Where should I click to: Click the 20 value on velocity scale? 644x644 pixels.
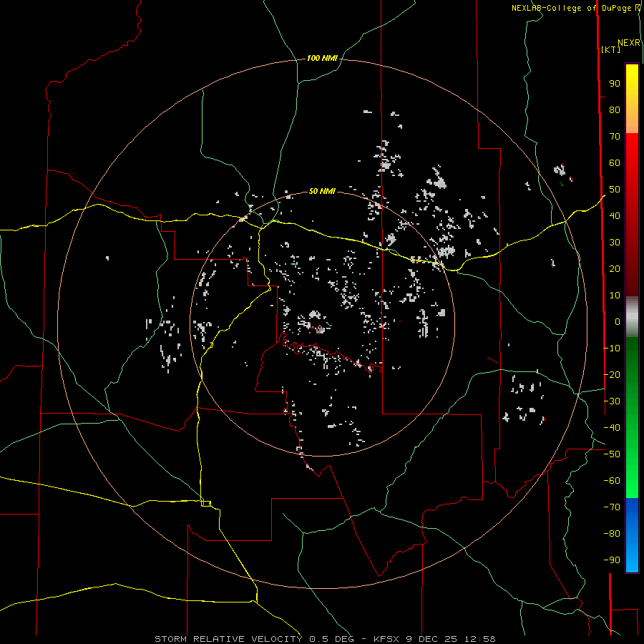click(x=615, y=269)
